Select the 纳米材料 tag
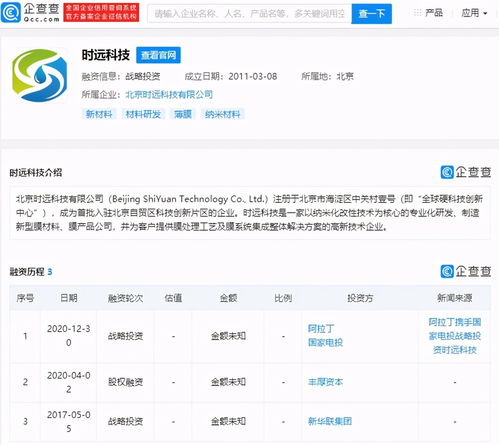The width and height of the screenshot is (499, 445). point(223,114)
